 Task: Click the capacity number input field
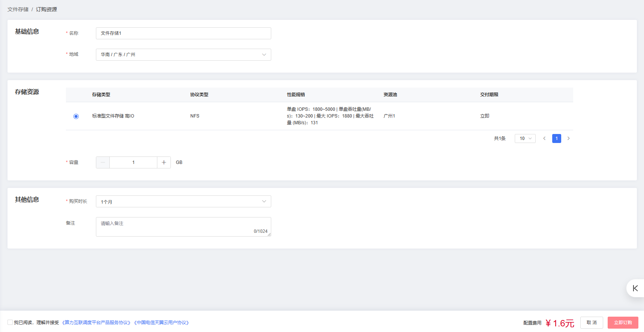(x=133, y=162)
